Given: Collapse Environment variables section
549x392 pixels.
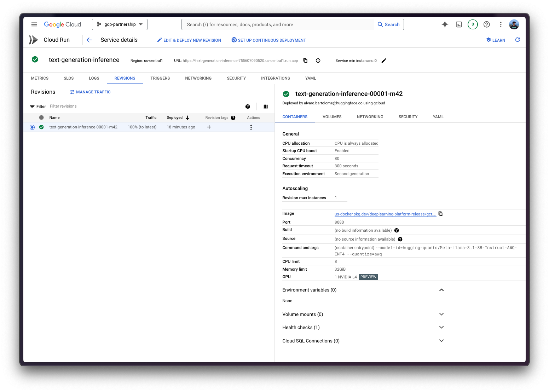Looking at the screenshot, I should (441, 290).
